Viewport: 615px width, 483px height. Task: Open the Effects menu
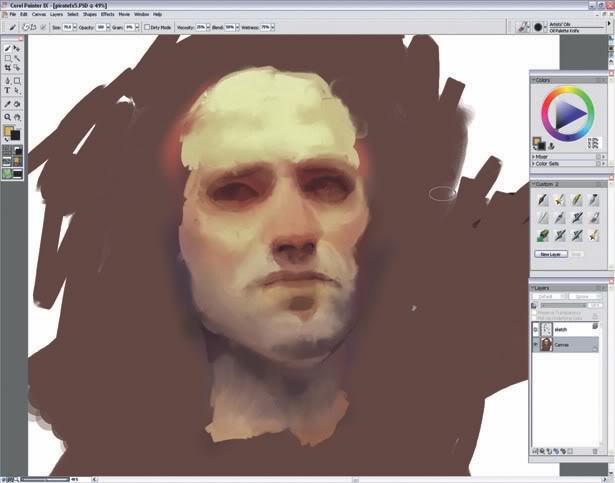107,14
